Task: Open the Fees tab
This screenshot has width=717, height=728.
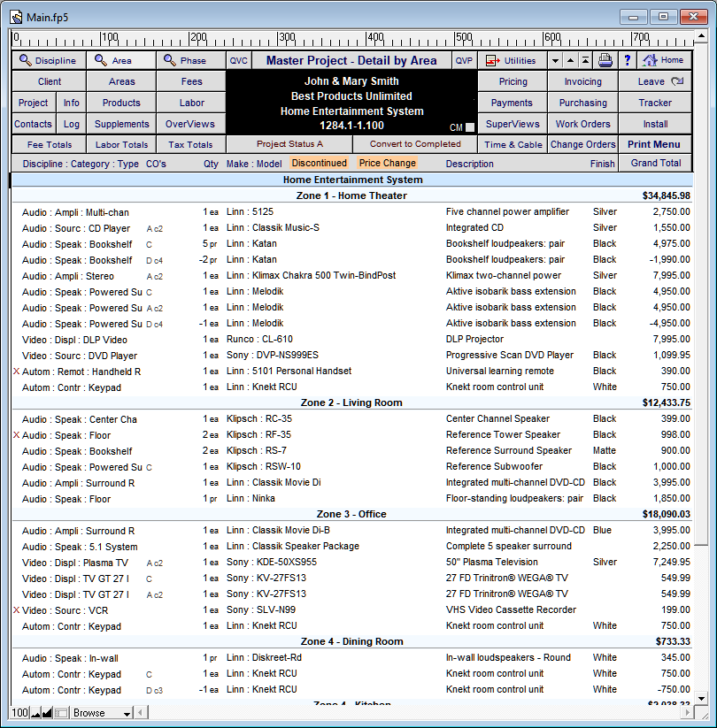Action: tap(191, 81)
